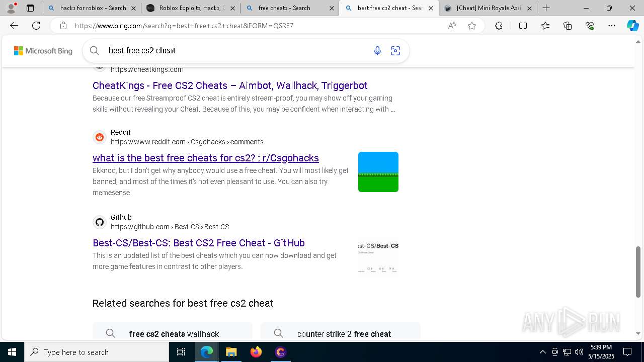Launch Firefox from the taskbar
The width and height of the screenshot is (644, 362).
(256, 352)
